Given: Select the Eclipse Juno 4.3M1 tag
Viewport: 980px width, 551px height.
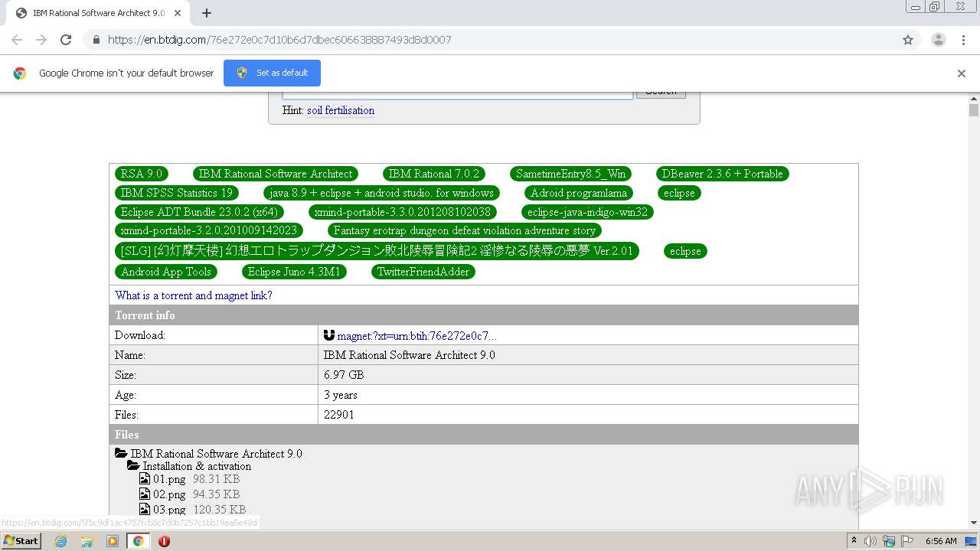Looking at the screenshot, I should (294, 272).
